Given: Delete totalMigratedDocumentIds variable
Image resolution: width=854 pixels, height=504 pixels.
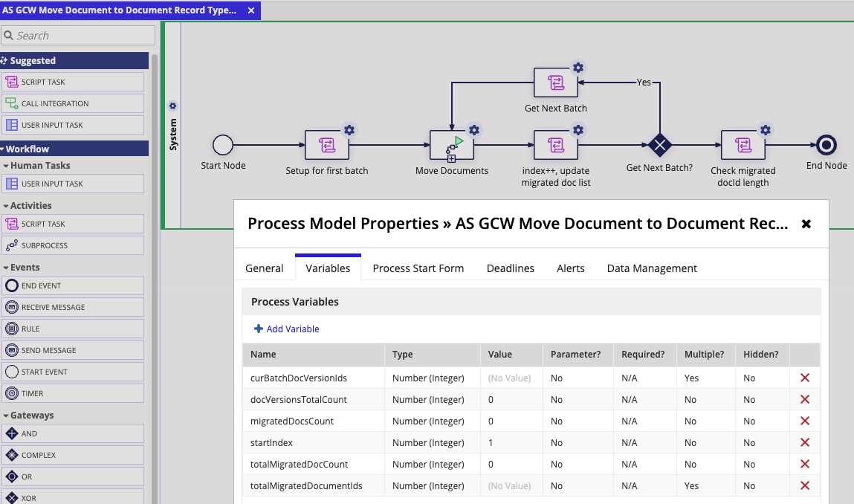Looking at the screenshot, I should pyautogui.click(x=804, y=485).
